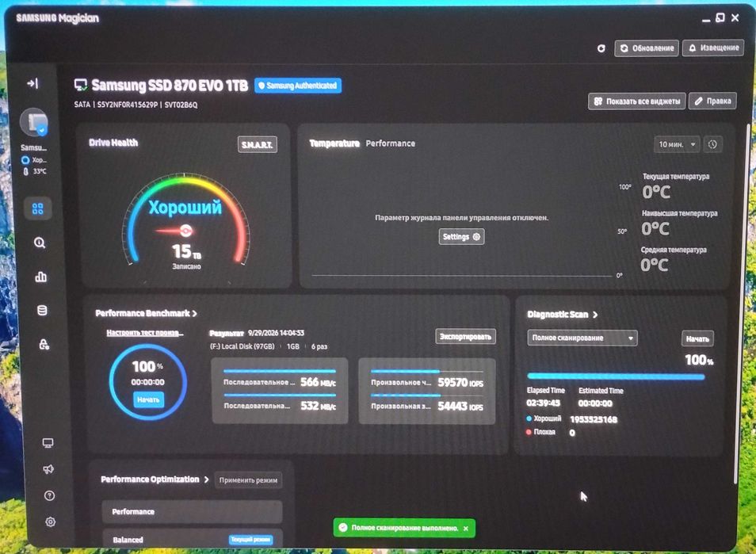Open Performance Benchmark bar chart sidebar icon
This screenshot has width=756, height=554.
[41, 277]
